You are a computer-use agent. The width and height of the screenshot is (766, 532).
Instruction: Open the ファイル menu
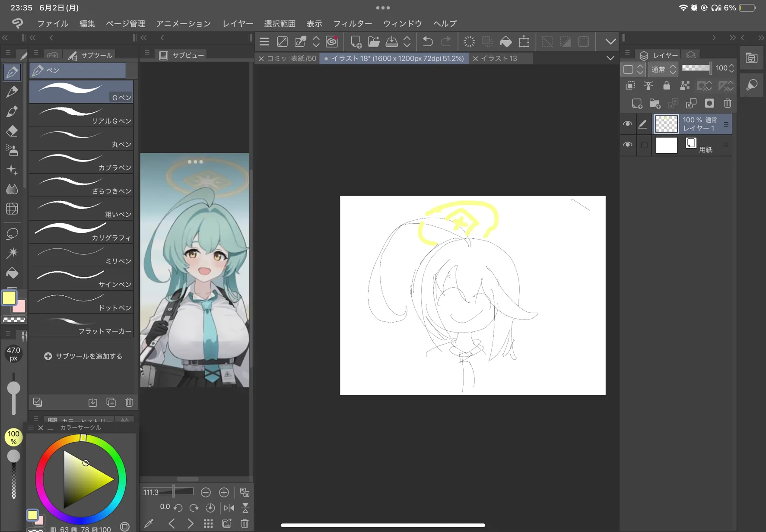tap(53, 24)
